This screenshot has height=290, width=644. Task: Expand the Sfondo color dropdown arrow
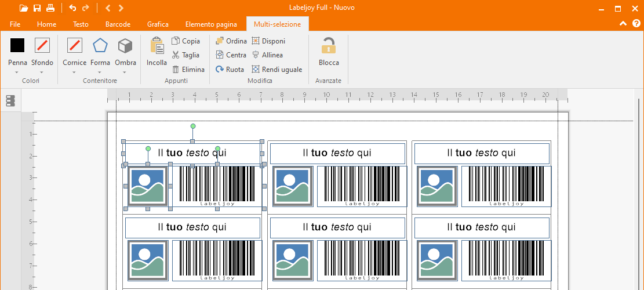(x=42, y=72)
